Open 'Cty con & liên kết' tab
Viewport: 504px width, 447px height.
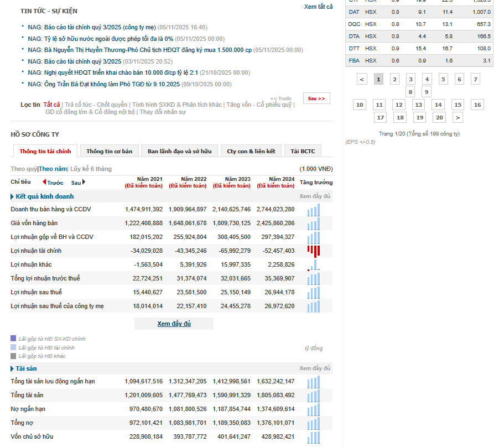click(x=251, y=151)
